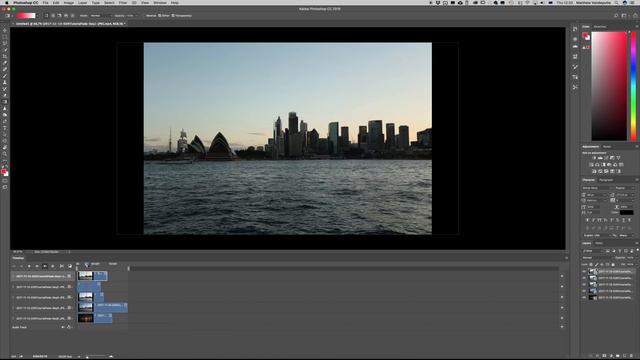Select the Lasso tool

(x=5, y=43)
